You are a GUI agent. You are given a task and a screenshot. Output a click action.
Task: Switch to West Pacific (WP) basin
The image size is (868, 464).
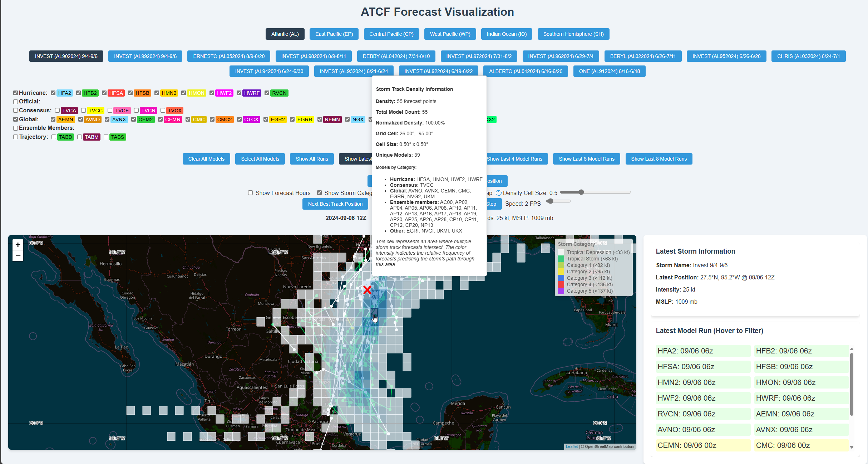[450, 34]
